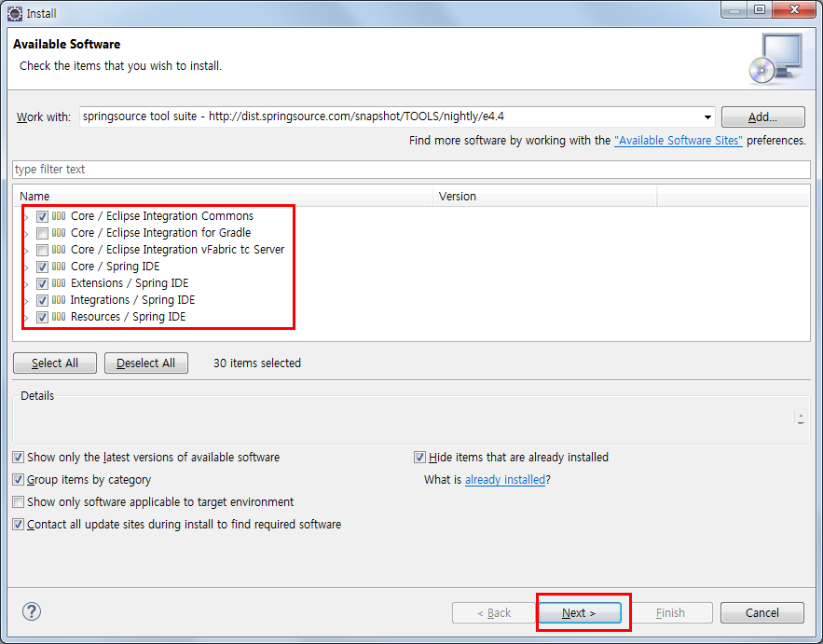The width and height of the screenshot is (823, 644).
Task: Click Deselect All button
Action: coord(146,363)
